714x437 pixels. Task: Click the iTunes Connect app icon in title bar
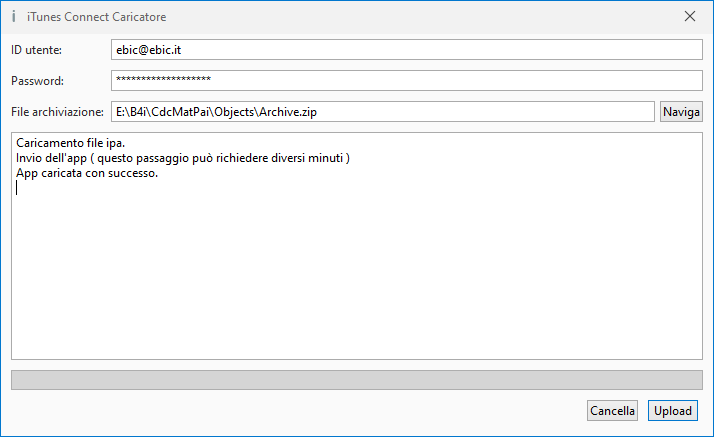(x=14, y=16)
